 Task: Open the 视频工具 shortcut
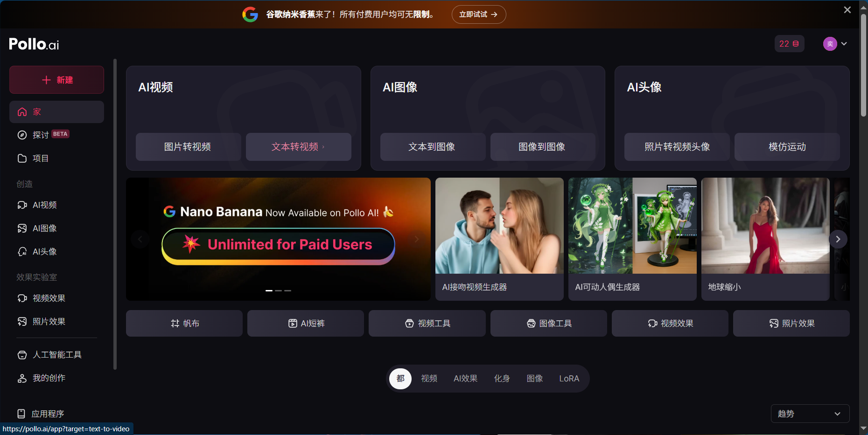tap(427, 324)
